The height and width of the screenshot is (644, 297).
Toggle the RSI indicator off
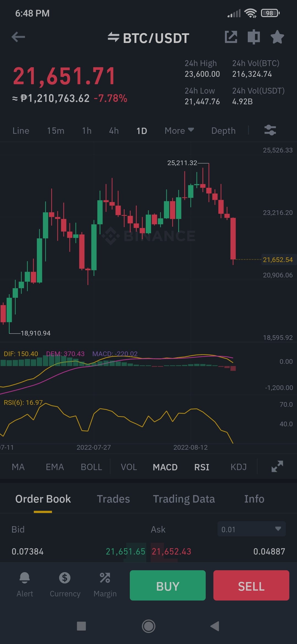coord(202,467)
